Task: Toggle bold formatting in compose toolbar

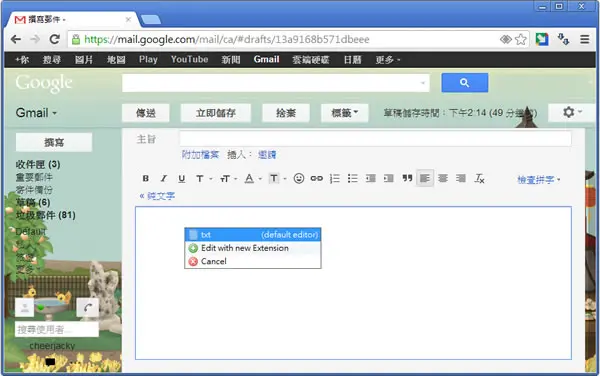Action: pos(145,178)
